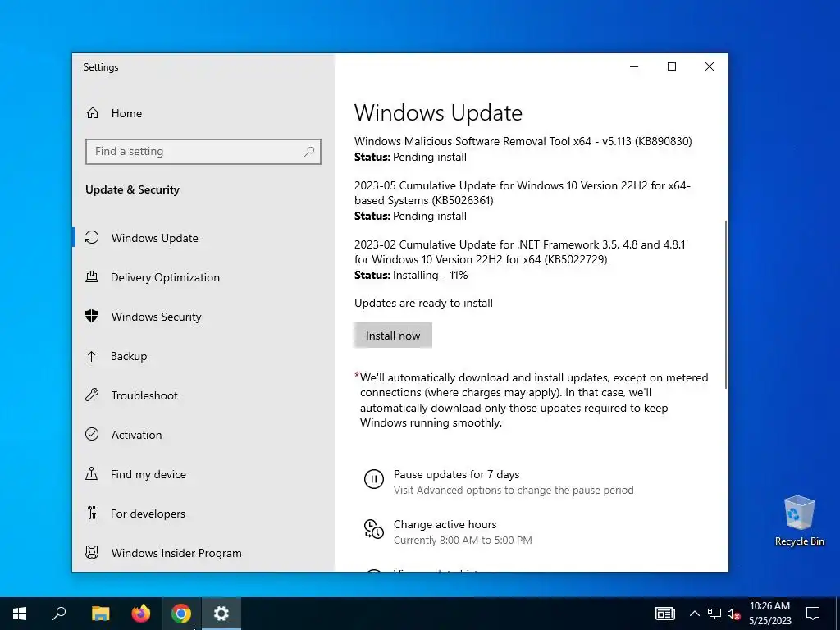Click the pause circle icon for updates
This screenshot has width=840, height=630.
coord(374,479)
